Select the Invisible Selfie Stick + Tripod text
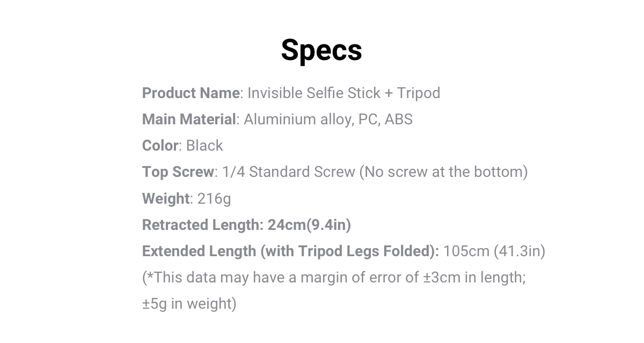The height and width of the screenshot is (343, 644). 343,93
